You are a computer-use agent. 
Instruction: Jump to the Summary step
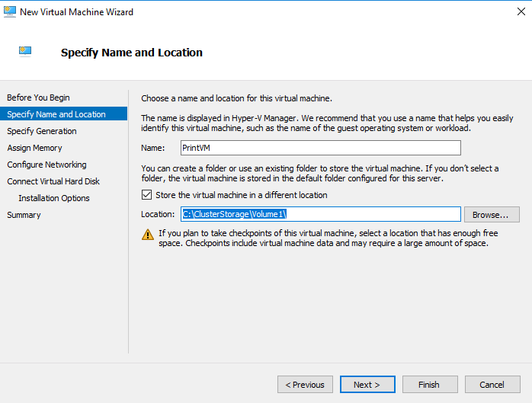coord(24,215)
